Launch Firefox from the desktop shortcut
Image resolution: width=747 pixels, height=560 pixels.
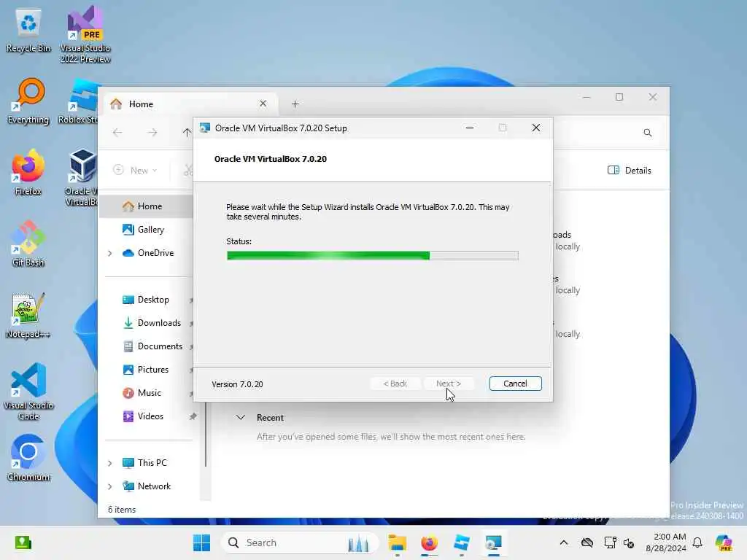click(28, 173)
